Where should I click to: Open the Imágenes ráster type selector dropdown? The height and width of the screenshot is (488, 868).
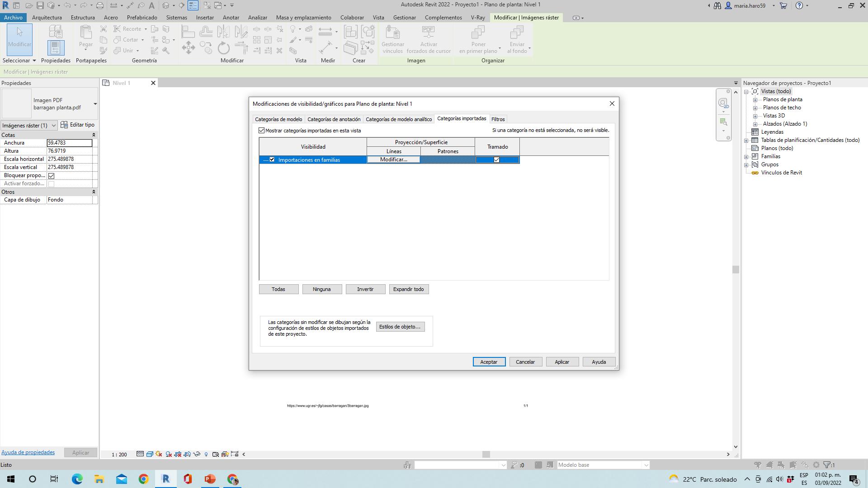(x=29, y=125)
